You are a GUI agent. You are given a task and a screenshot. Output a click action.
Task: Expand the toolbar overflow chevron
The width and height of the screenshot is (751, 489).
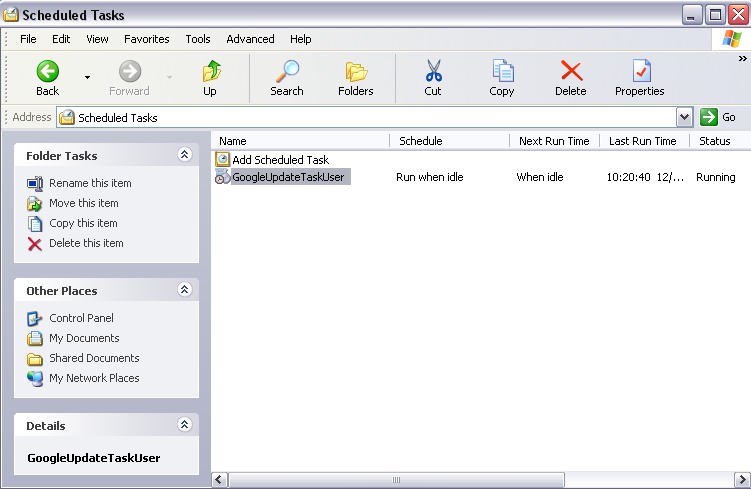point(742,58)
